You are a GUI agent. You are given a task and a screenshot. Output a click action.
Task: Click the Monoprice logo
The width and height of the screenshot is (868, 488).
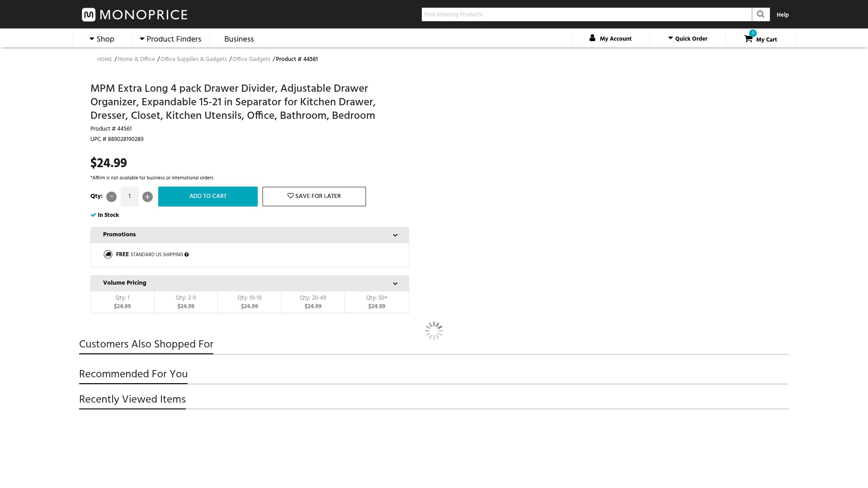tap(134, 14)
